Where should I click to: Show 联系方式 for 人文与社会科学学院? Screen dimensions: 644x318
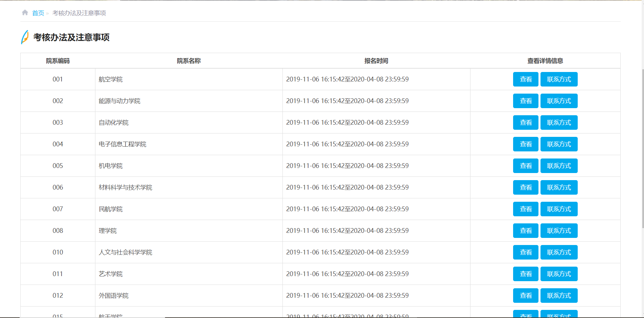coord(559,252)
